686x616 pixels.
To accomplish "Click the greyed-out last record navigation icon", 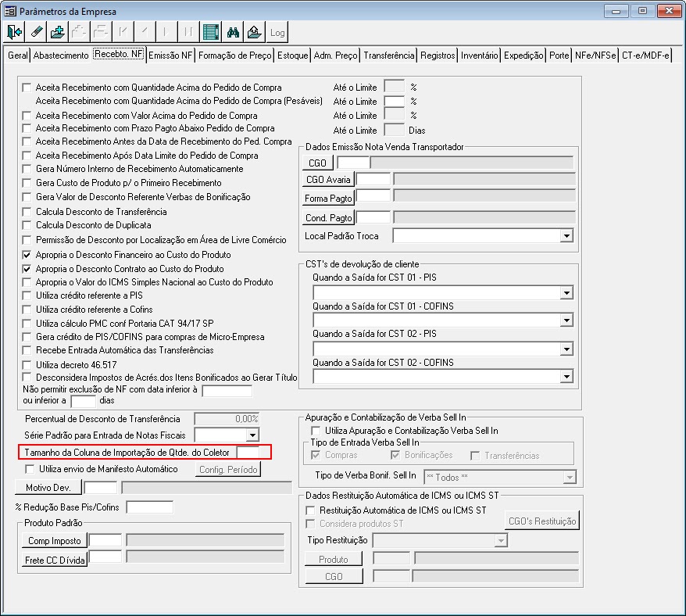I will tap(188, 32).
